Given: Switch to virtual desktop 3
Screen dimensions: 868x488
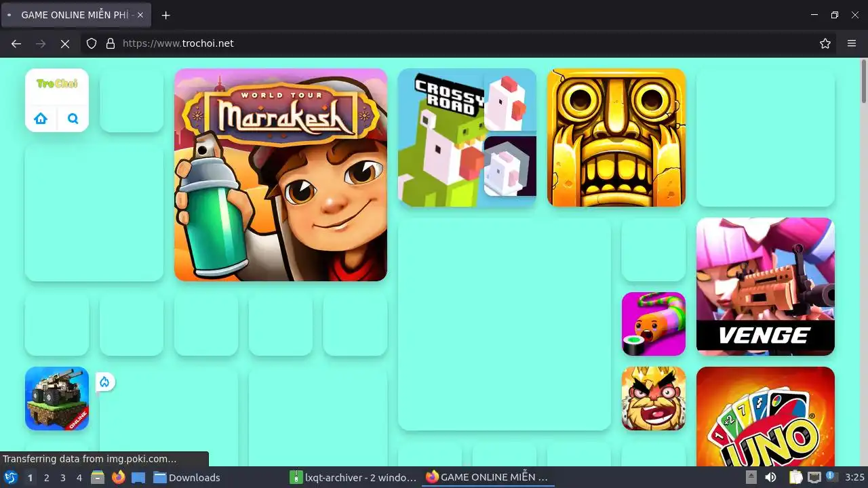Looking at the screenshot, I should tap(62, 477).
